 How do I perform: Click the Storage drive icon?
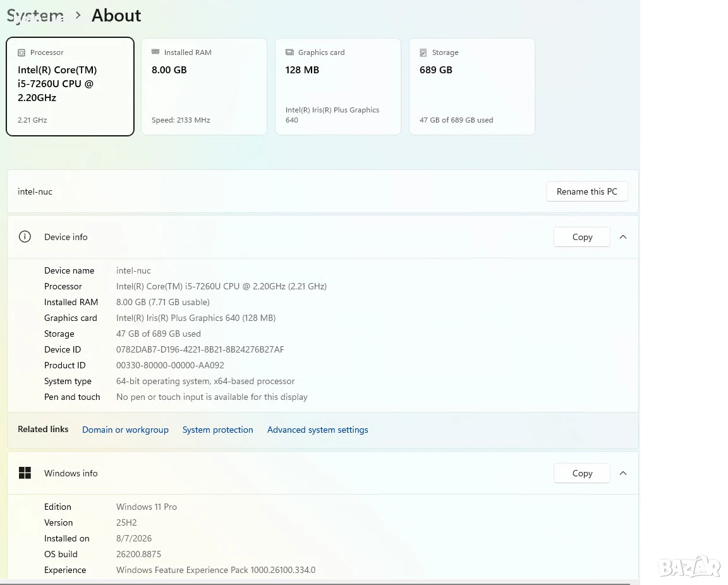(423, 52)
